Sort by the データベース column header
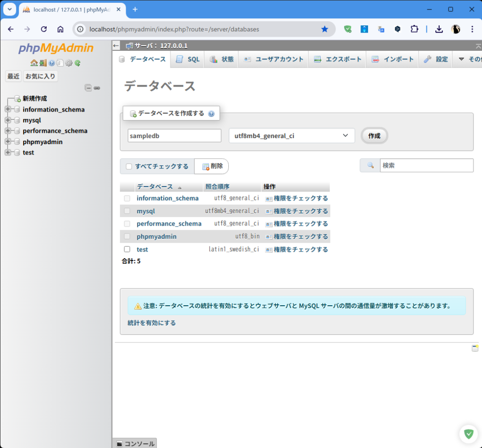This screenshot has height=448, width=482. (155, 187)
